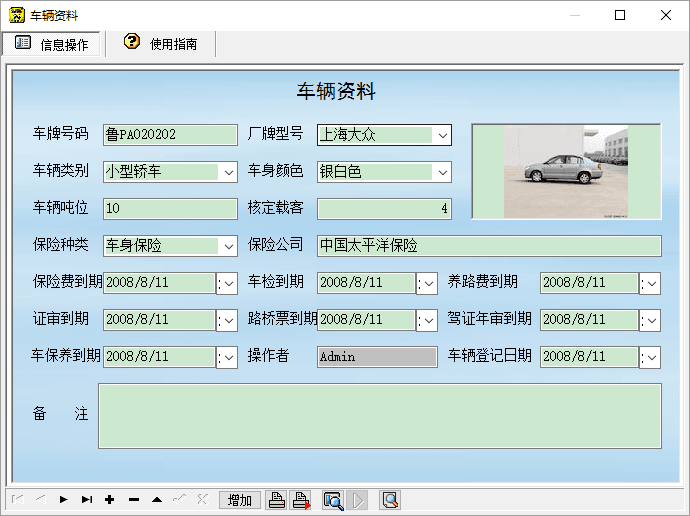Screen dimensions: 690x516
Task: Open 养路费到期 date picker arrow
Action: [650, 284]
